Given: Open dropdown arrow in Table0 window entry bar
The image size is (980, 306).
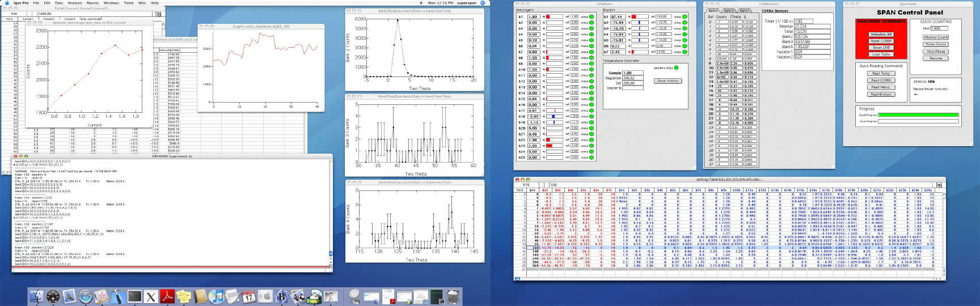Looking at the screenshot, I should 158,14.
